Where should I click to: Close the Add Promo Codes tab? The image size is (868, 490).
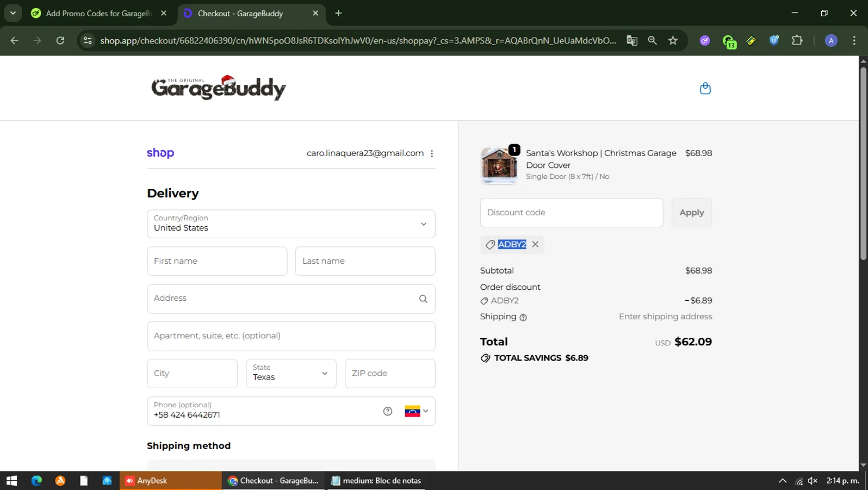tap(164, 13)
